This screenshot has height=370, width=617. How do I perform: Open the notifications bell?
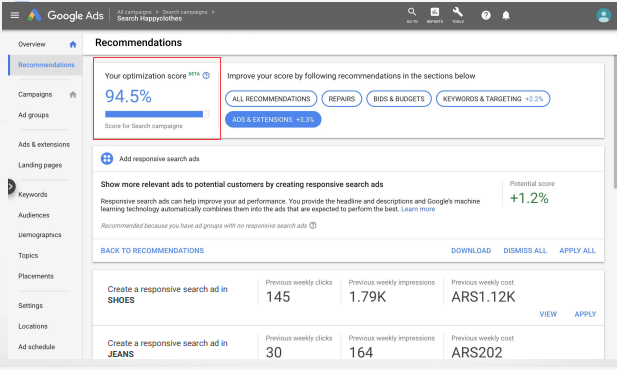click(x=506, y=15)
